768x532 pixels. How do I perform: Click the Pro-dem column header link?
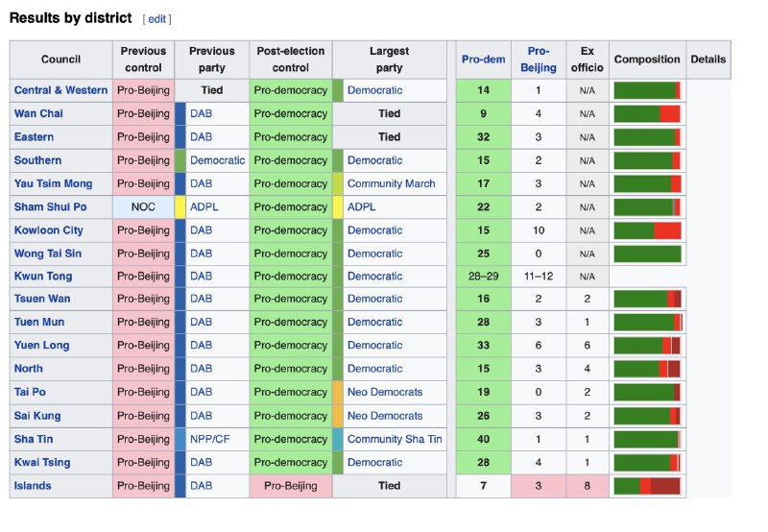tap(483, 60)
